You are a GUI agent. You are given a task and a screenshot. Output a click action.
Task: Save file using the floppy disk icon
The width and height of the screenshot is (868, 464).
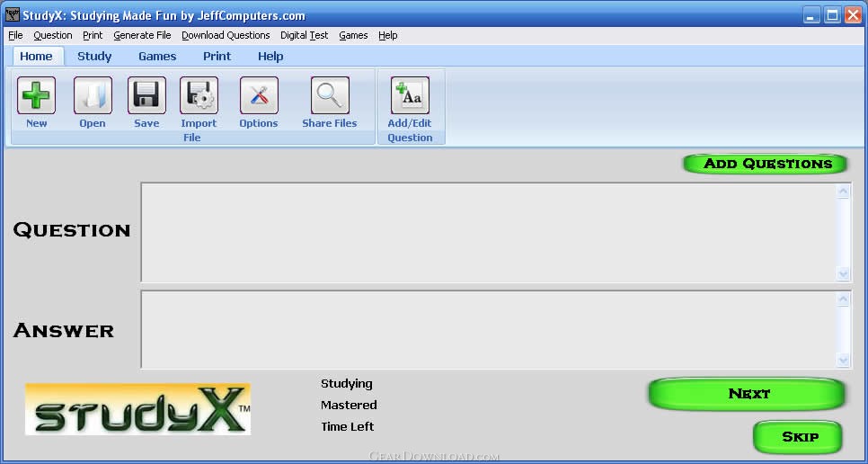[146, 95]
